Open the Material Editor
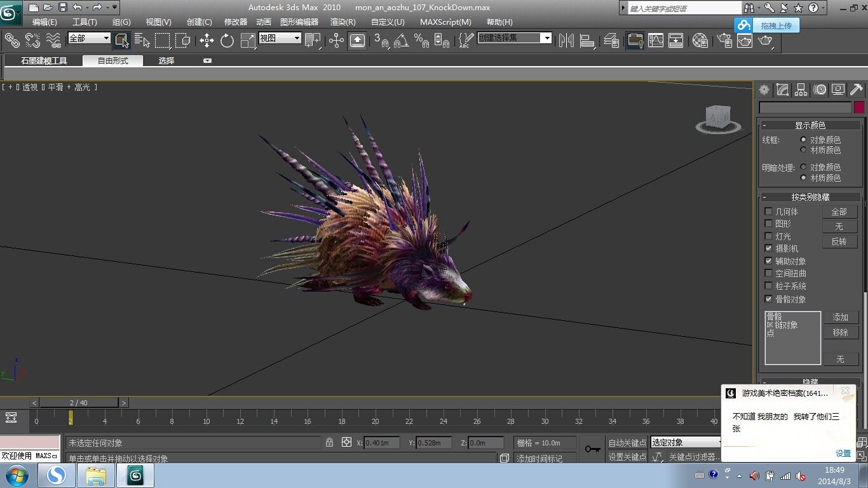 coord(700,41)
